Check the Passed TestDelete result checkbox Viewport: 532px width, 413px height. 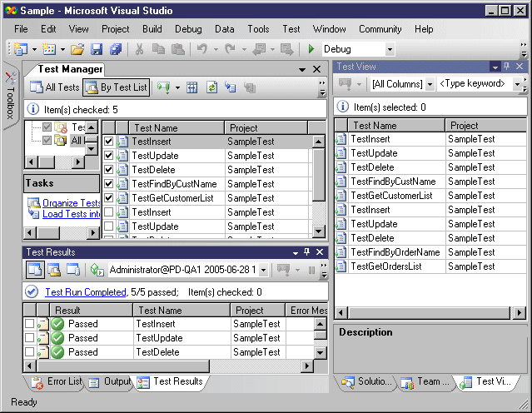pyautogui.click(x=30, y=352)
